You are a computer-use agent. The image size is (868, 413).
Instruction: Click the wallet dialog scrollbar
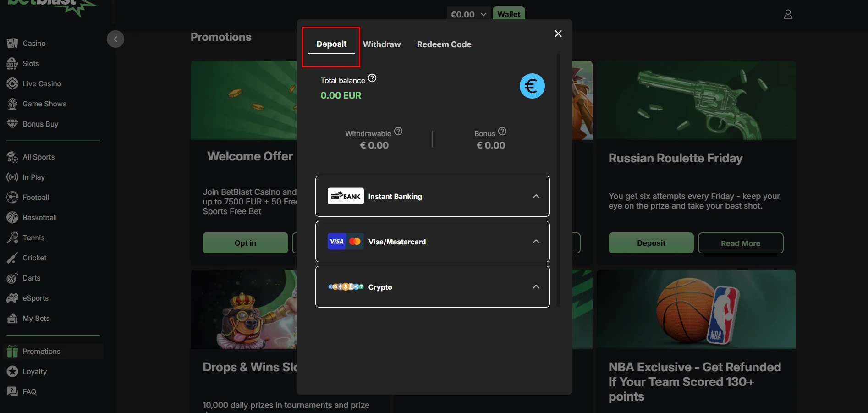559,180
